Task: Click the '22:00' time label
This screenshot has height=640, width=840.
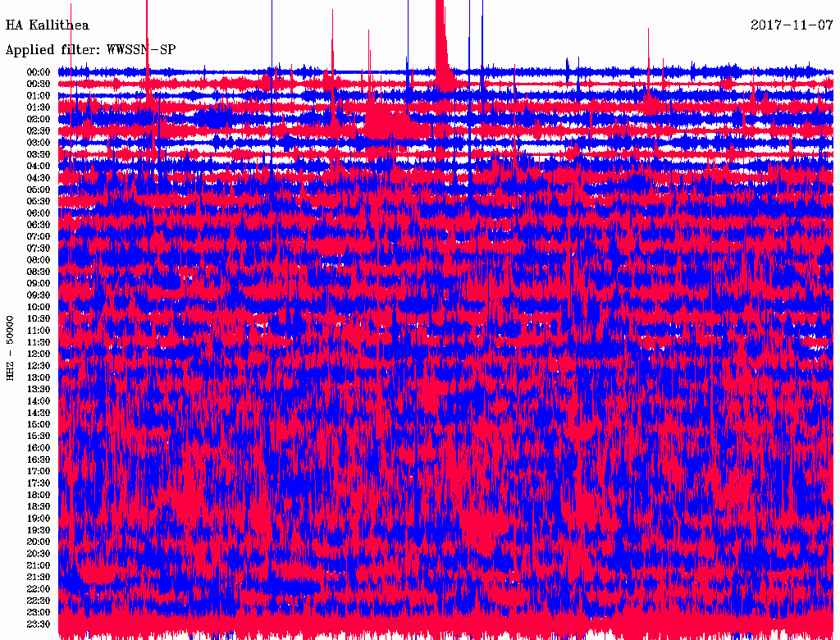Action: (x=39, y=588)
